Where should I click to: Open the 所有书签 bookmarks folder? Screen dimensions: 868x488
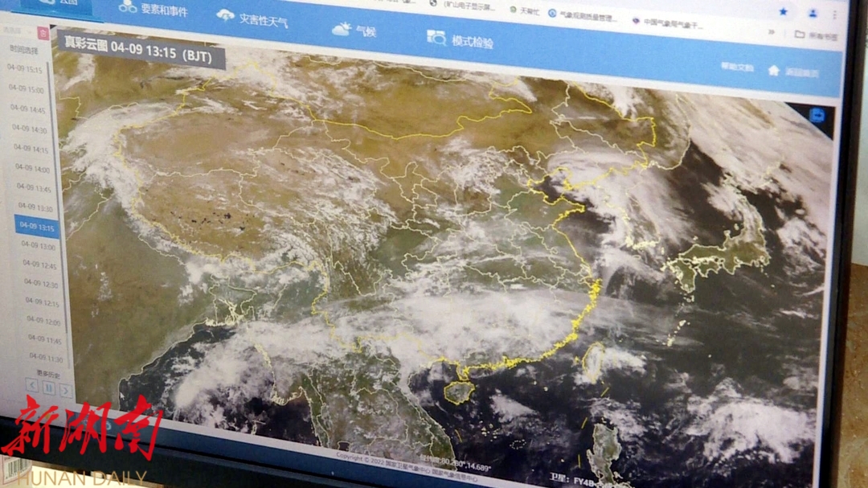[x=817, y=35]
